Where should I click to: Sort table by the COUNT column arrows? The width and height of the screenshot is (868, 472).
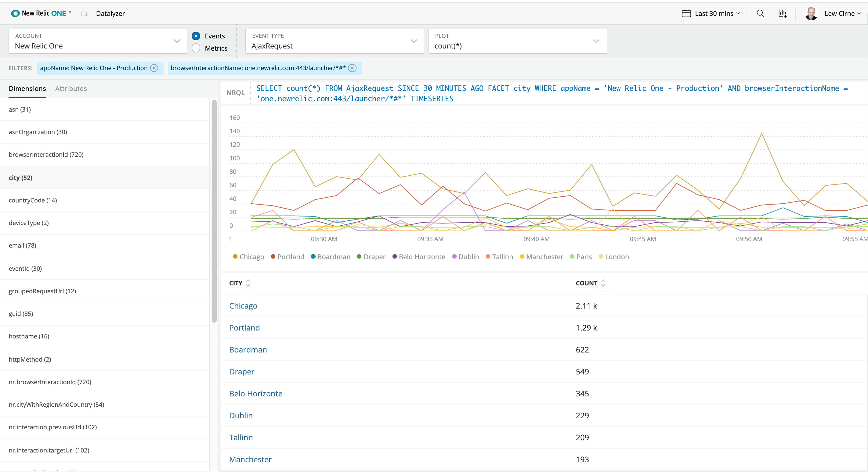tap(603, 283)
